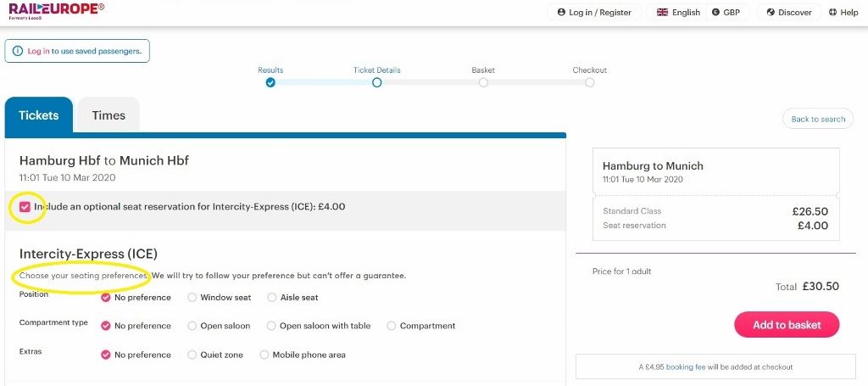868x386 pixels.
Task: Open the GBP currency selector
Action: pos(727,12)
